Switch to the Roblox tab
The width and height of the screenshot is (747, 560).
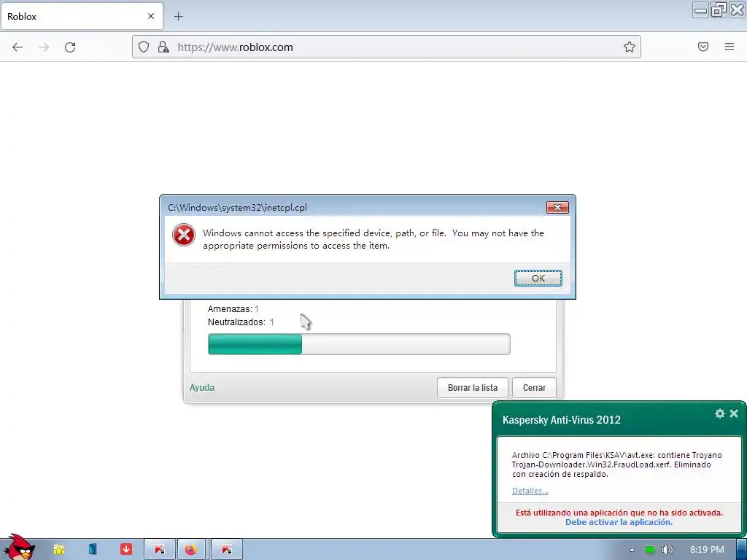point(82,16)
